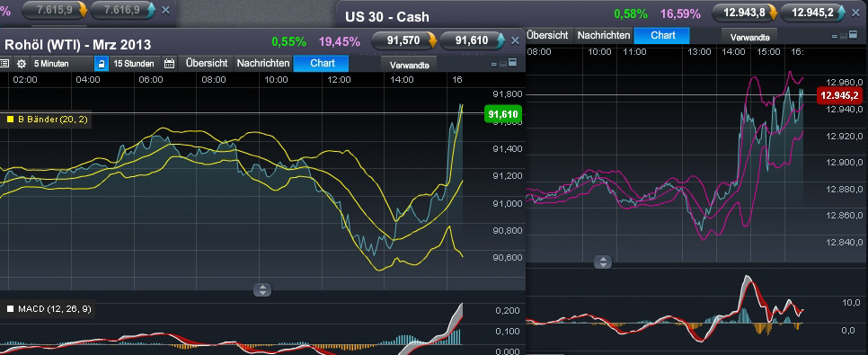The width and height of the screenshot is (868, 355).
Task: Open chart settings gear in Rohöl window
Action: coord(21,63)
